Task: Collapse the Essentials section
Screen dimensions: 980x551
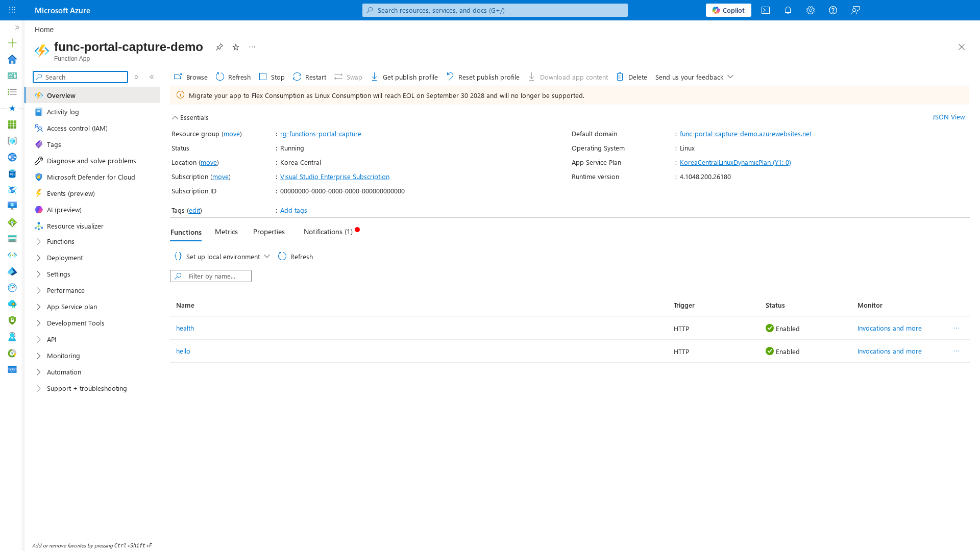Action: [x=190, y=117]
